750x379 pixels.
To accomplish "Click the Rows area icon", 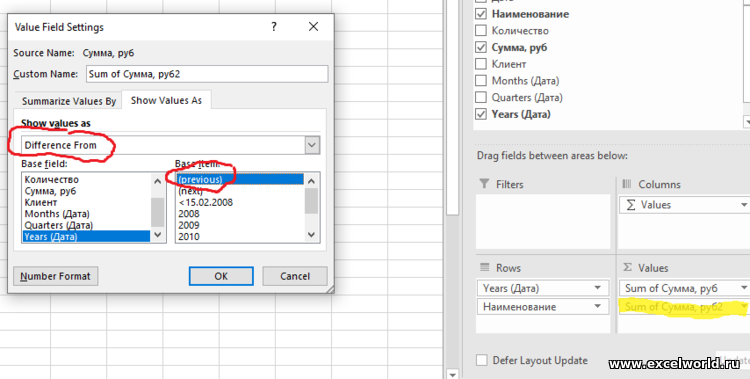I will coord(485,268).
